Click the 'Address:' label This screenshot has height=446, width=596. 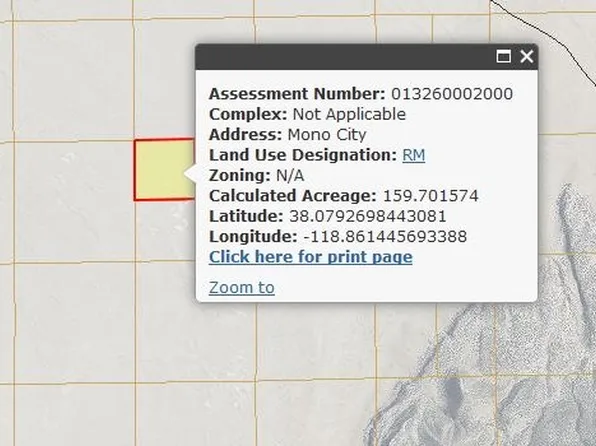(x=246, y=135)
